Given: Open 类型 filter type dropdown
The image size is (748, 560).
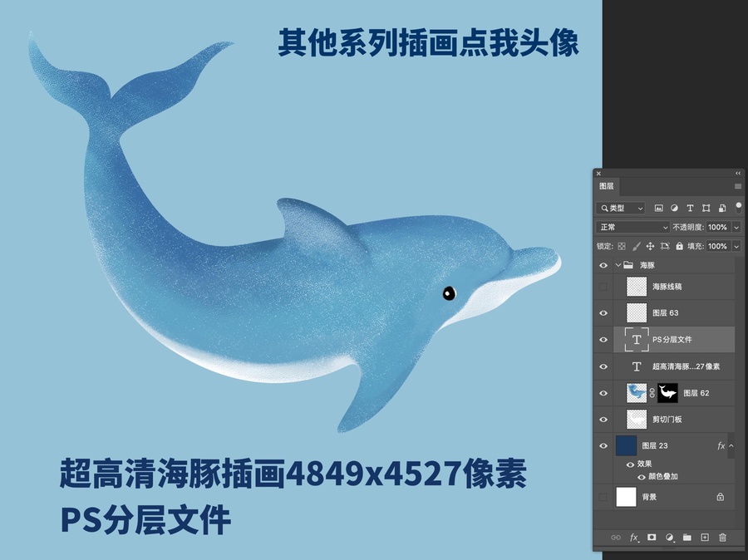Looking at the screenshot, I should (x=621, y=208).
